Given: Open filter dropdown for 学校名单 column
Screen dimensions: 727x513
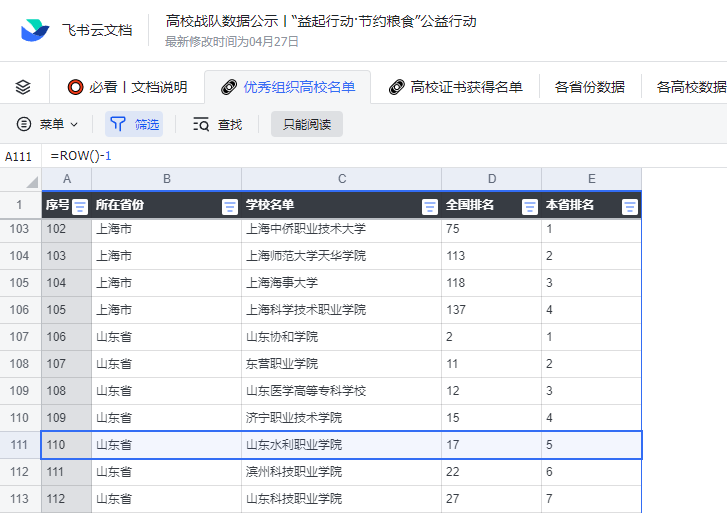Looking at the screenshot, I should pyautogui.click(x=429, y=207).
